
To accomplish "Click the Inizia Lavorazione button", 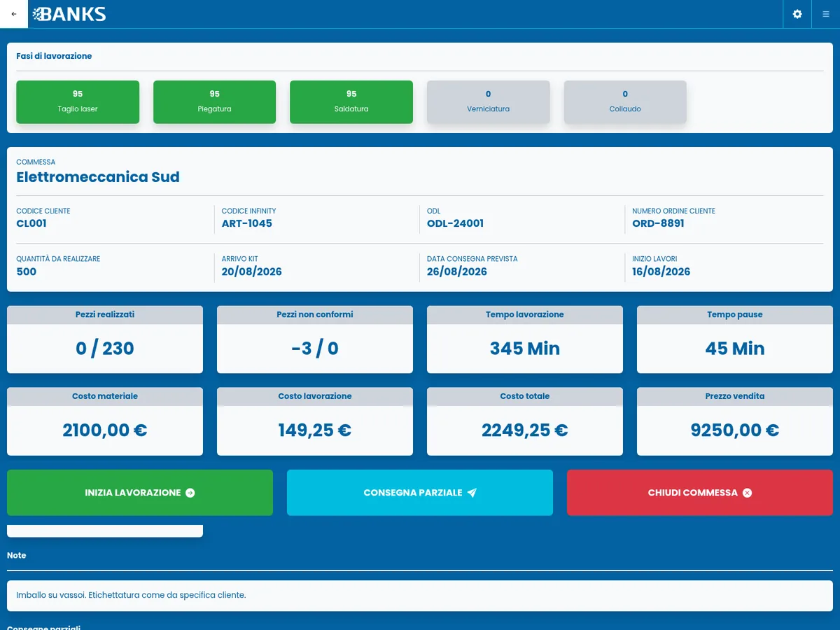I will click(140, 493).
